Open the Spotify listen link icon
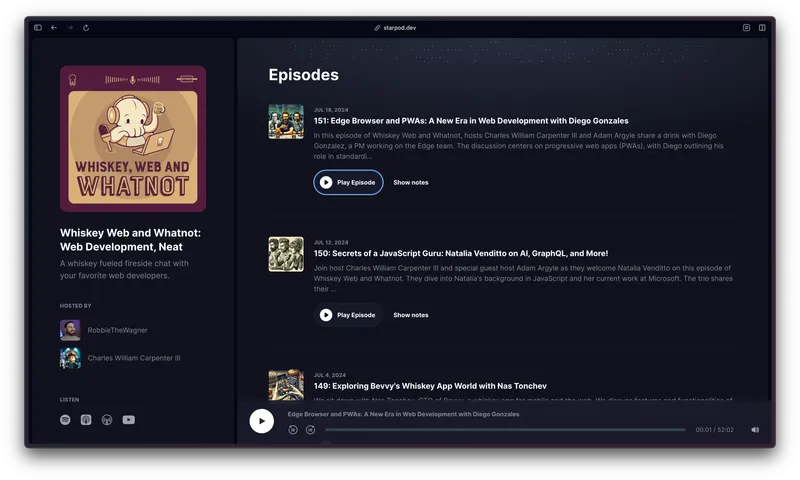The image size is (800, 480). pos(65,420)
